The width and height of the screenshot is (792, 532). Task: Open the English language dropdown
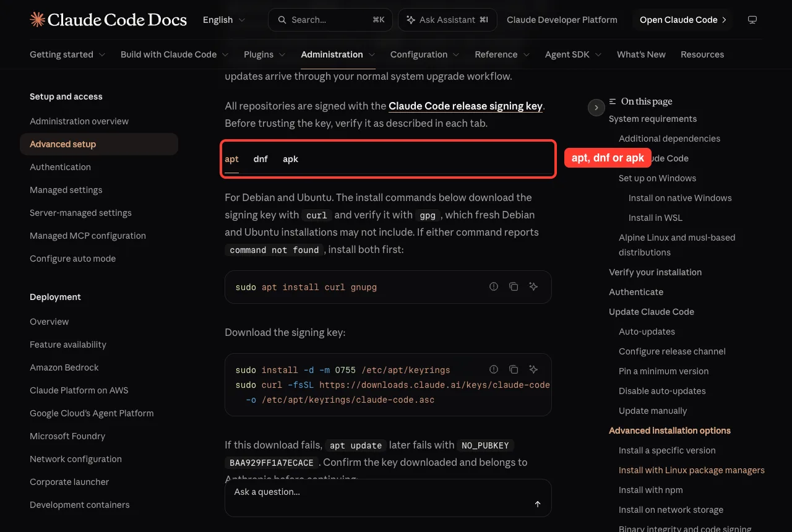(224, 20)
